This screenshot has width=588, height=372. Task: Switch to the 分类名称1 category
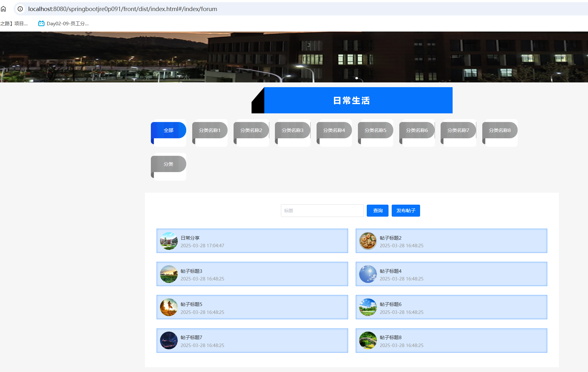(x=210, y=130)
